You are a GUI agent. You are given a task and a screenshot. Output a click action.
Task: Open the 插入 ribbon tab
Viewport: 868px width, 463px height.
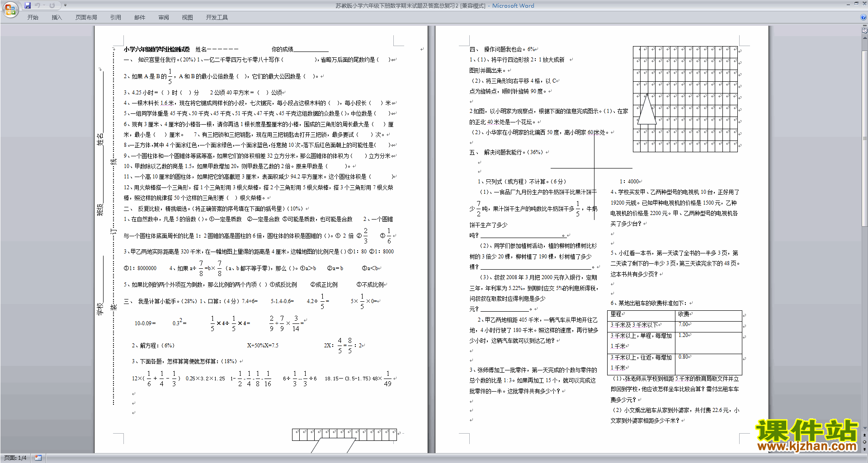coord(57,18)
